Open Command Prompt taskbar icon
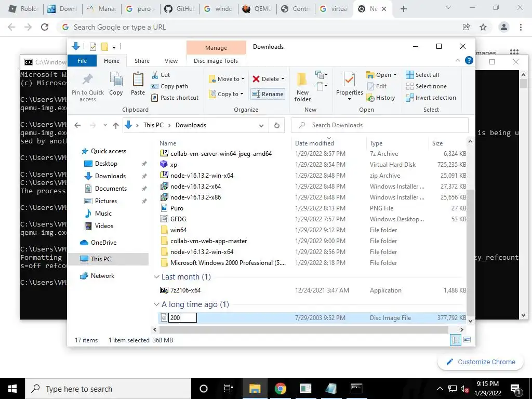 [356, 389]
